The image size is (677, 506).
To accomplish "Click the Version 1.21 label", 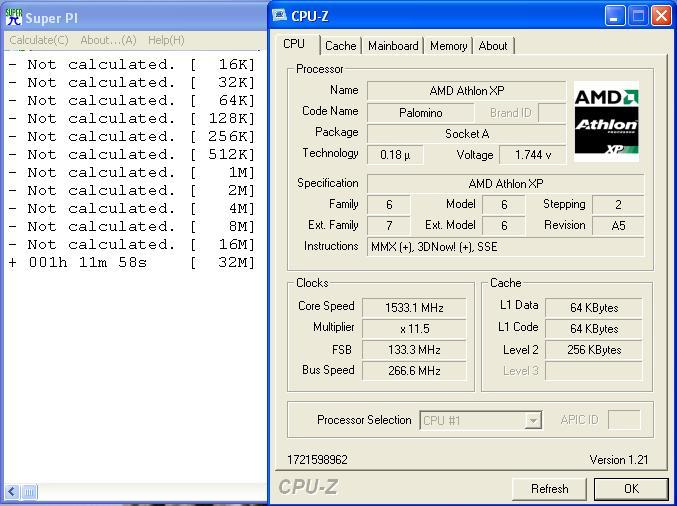I will coord(619,460).
